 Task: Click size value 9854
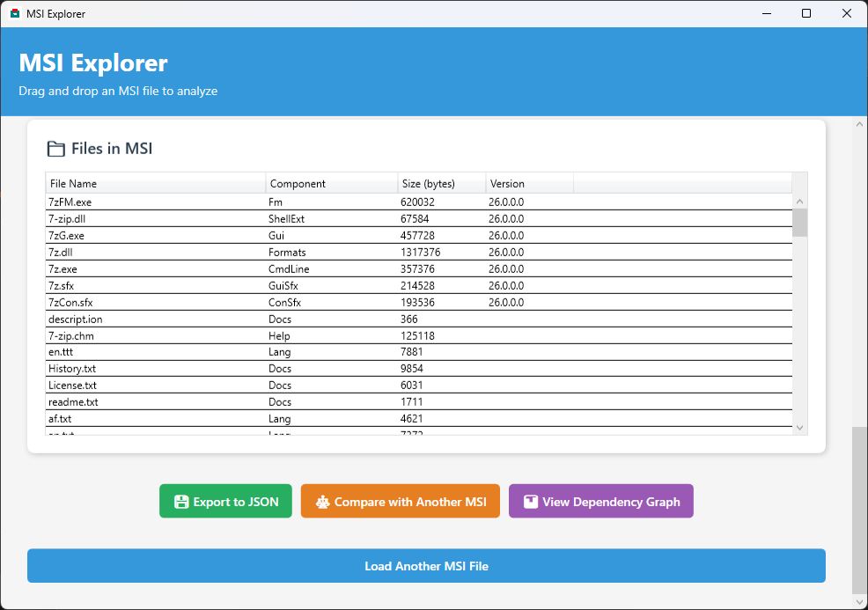[x=411, y=369]
